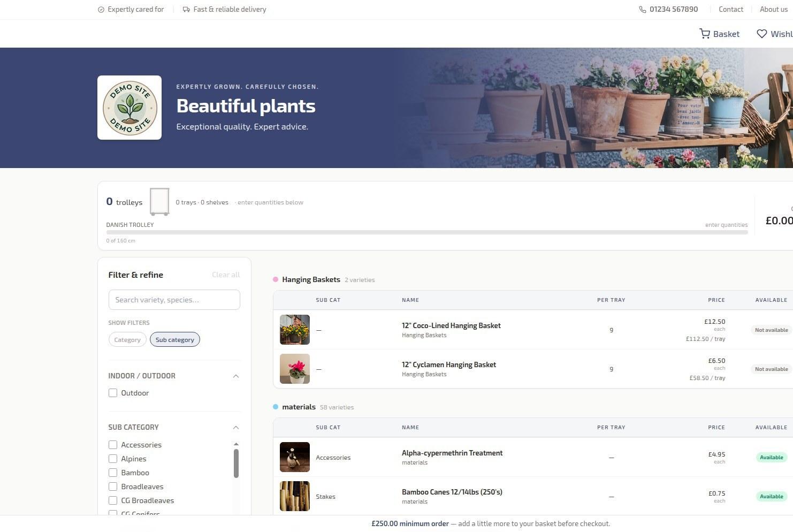
Task: Click Clear all filters
Action: [x=226, y=275]
